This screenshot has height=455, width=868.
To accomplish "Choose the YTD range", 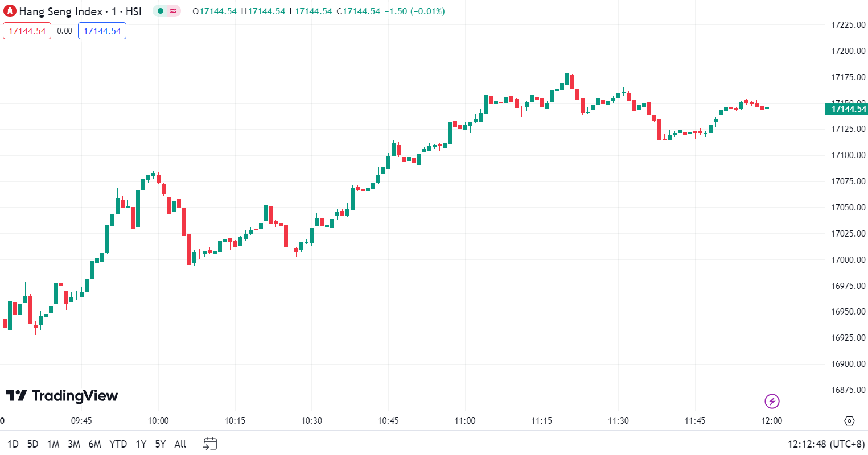I will [118, 444].
